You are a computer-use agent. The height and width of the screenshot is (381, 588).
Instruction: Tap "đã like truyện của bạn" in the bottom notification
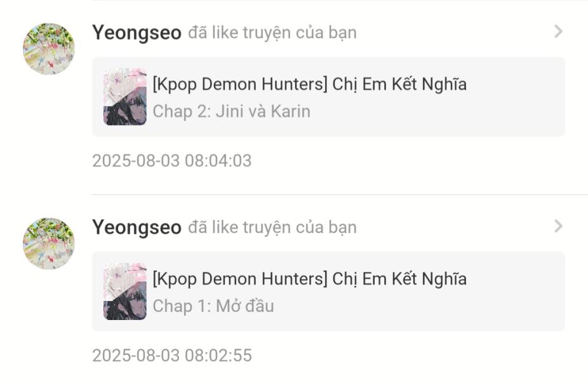coord(272,227)
